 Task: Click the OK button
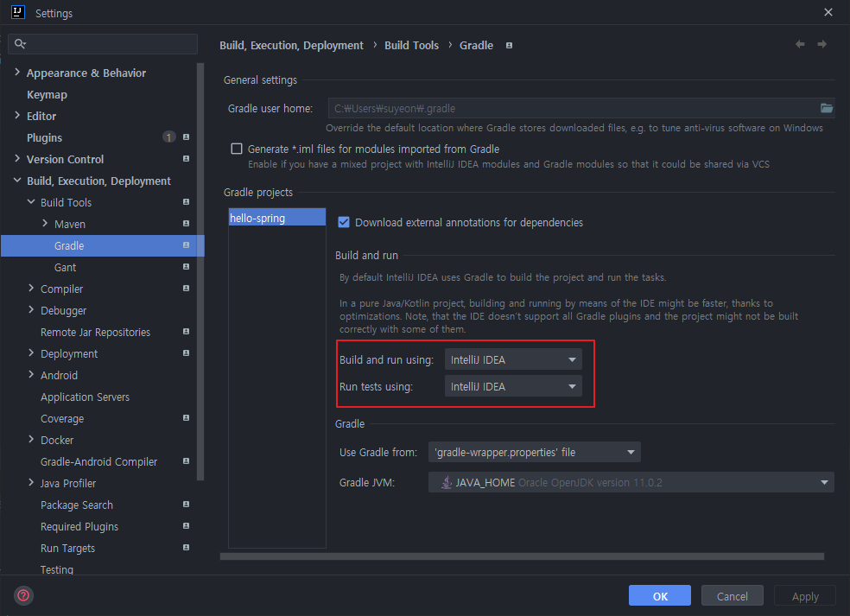[660, 595]
